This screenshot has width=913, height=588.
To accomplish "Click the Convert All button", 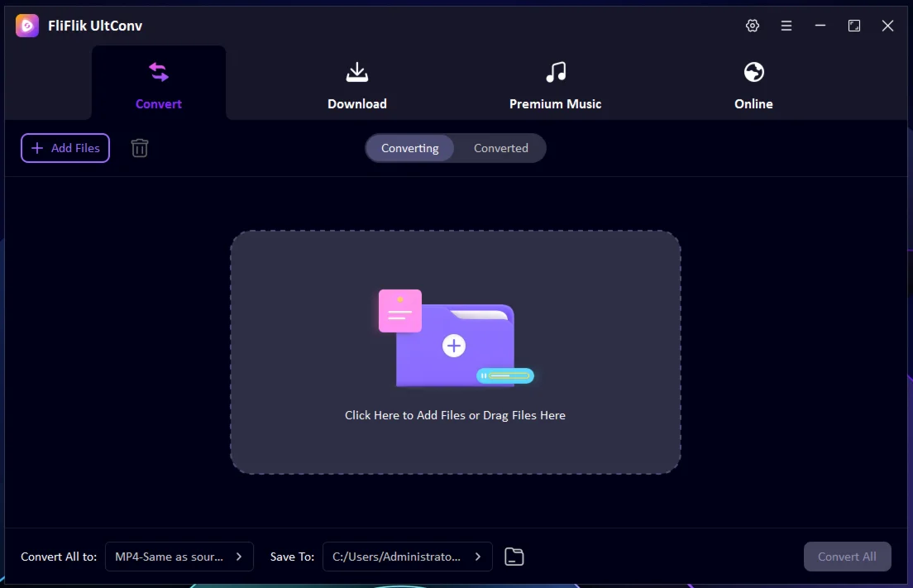I will (x=847, y=557).
